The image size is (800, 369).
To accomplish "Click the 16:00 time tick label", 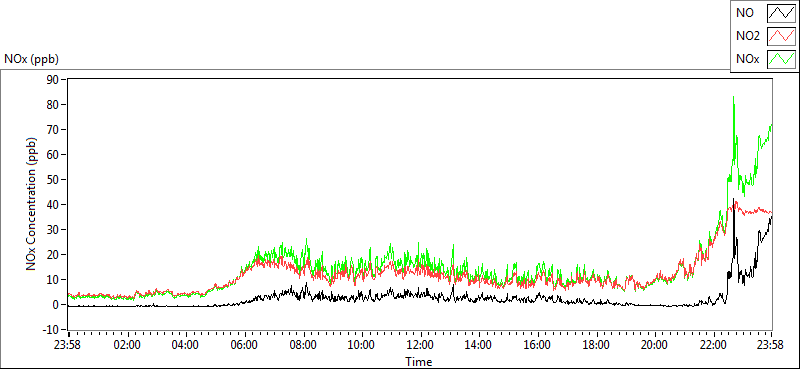I will click(x=538, y=344).
